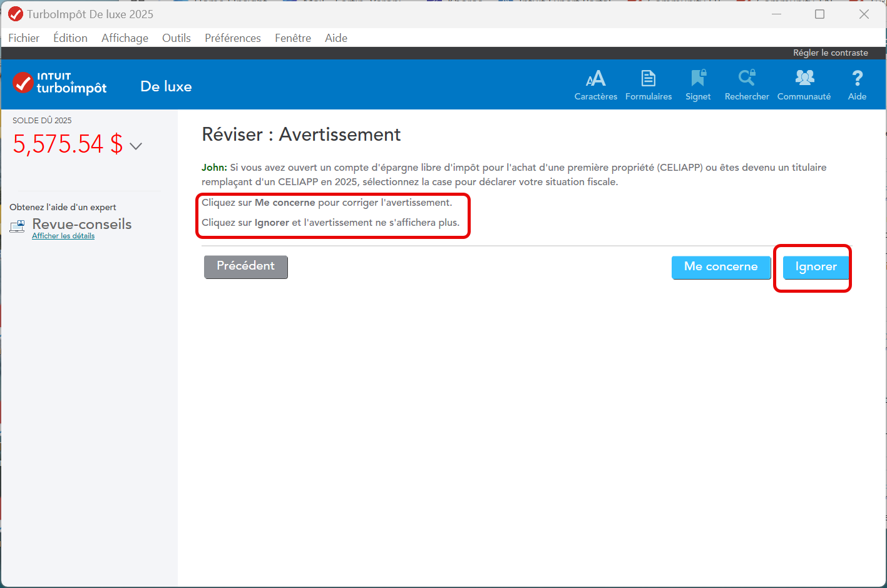Click the Aide question mark icon
The image size is (887, 588).
click(x=857, y=79)
